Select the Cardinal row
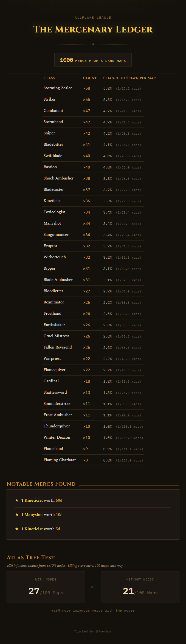 click(x=93, y=381)
